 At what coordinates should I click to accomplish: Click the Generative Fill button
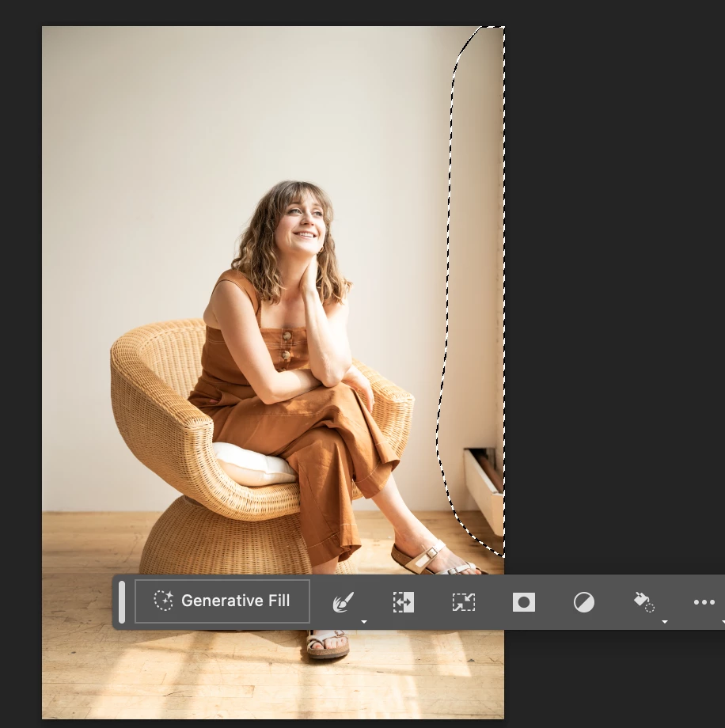pos(222,601)
